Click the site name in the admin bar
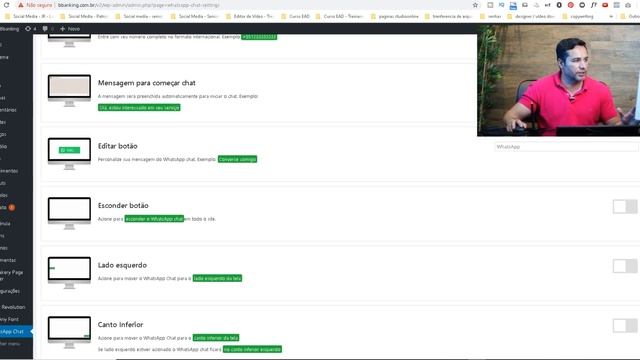This screenshot has width=640, height=360. click(x=10, y=29)
